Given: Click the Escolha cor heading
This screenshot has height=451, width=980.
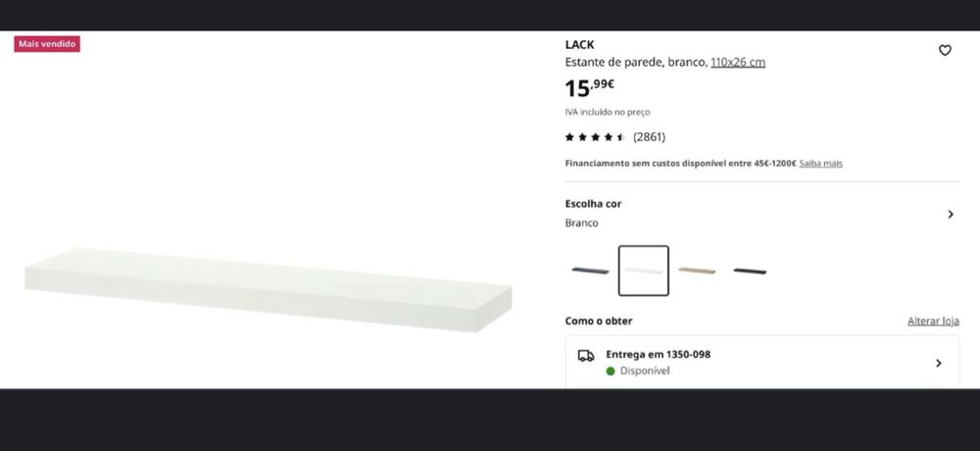Looking at the screenshot, I should (x=593, y=204).
